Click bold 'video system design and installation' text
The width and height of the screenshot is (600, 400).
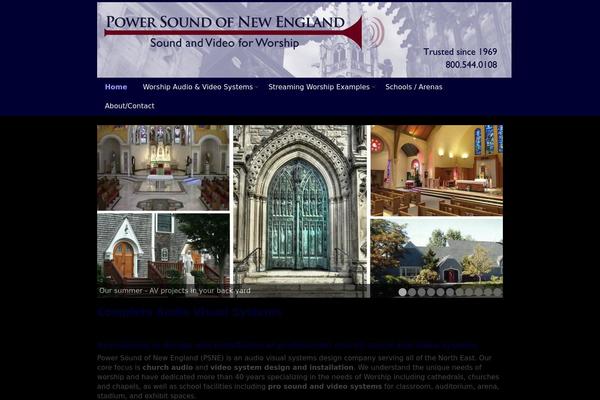pyautogui.click(x=282, y=367)
